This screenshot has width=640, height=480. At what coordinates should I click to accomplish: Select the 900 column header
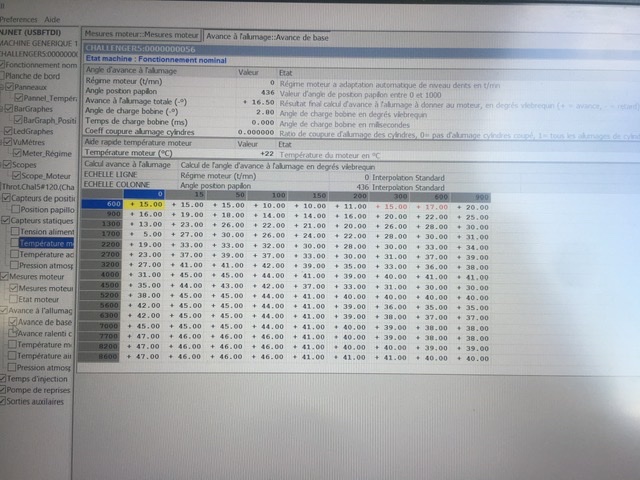[481, 194]
